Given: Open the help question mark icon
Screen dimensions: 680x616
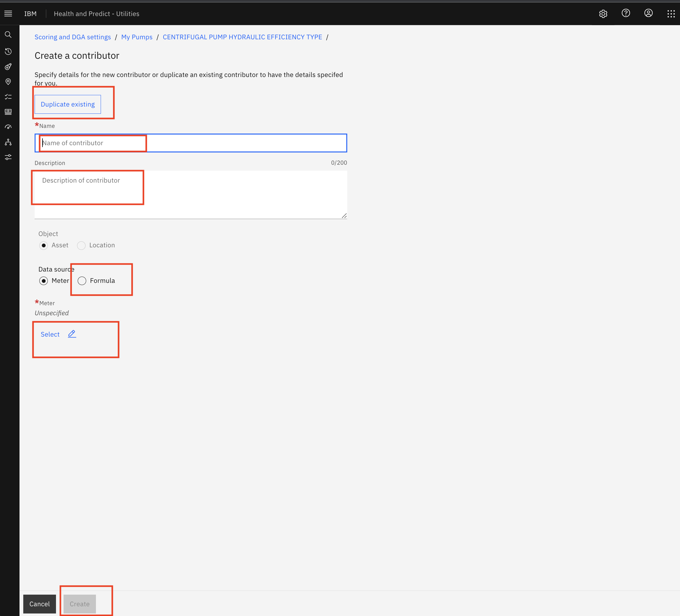Looking at the screenshot, I should 626,13.
